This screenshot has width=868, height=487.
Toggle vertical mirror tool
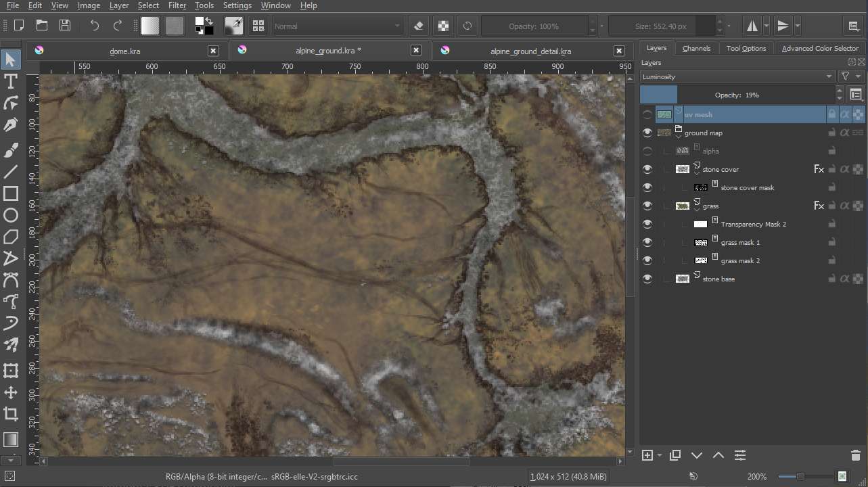[x=783, y=26]
